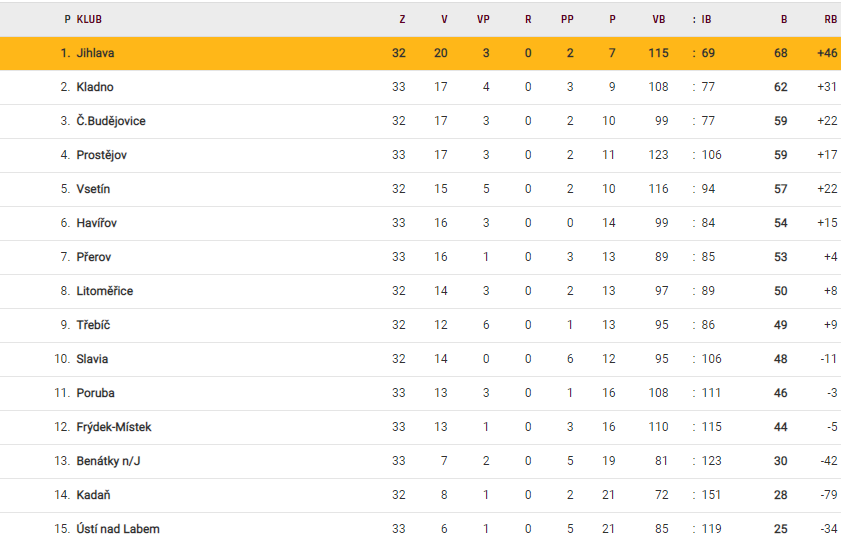845x544 pixels.
Task: Select Slavia in the table
Action: (92, 359)
